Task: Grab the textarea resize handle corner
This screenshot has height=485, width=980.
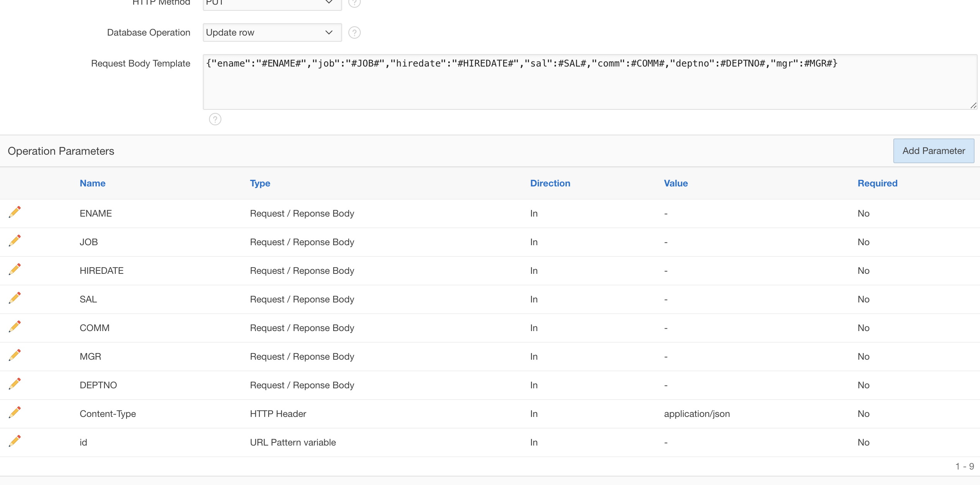Action: coord(973,106)
